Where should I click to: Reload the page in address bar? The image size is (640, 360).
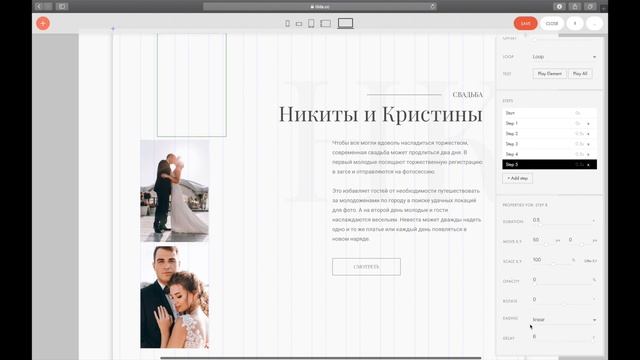click(432, 7)
